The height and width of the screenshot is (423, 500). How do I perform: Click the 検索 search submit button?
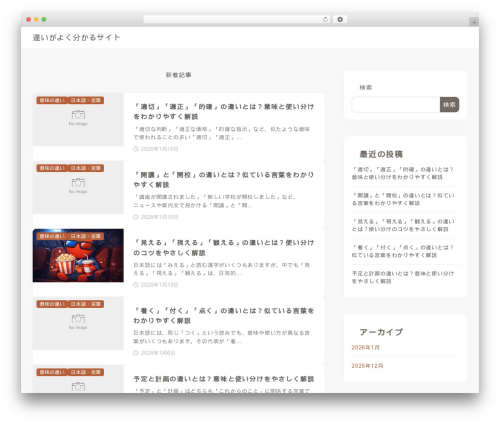pos(449,105)
